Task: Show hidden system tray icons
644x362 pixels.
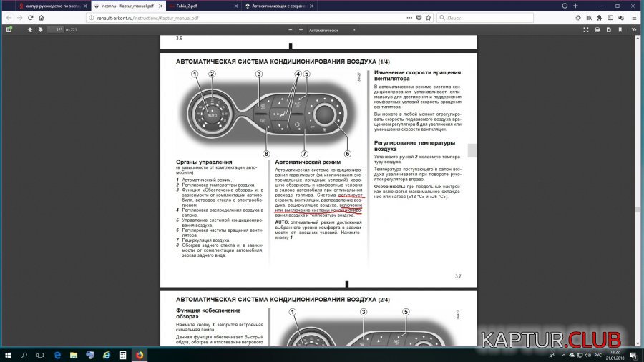Action: point(564,355)
